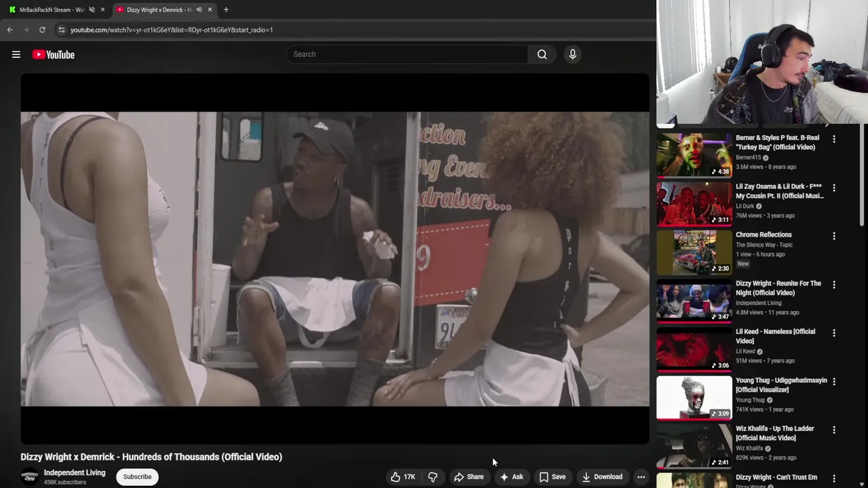Image resolution: width=868 pixels, height=488 pixels.
Task: Reload the YouTube page
Action: pyautogui.click(x=42, y=30)
